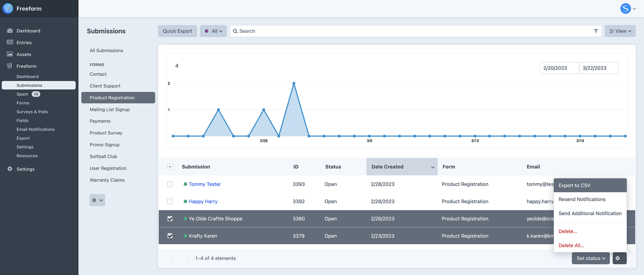644x275 pixels.
Task: Click the Entries icon in sidebar
Action: tap(10, 42)
